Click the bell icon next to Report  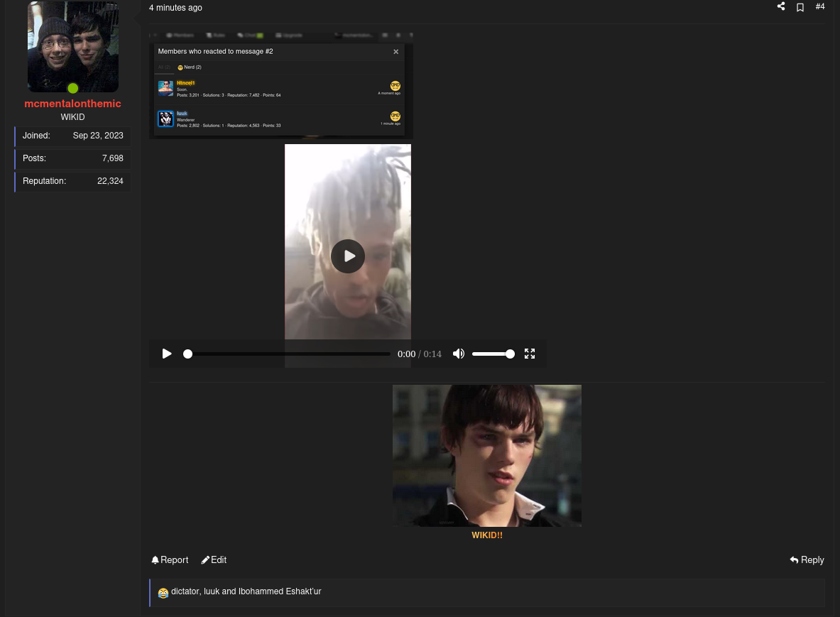pyautogui.click(x=156, y=560)
